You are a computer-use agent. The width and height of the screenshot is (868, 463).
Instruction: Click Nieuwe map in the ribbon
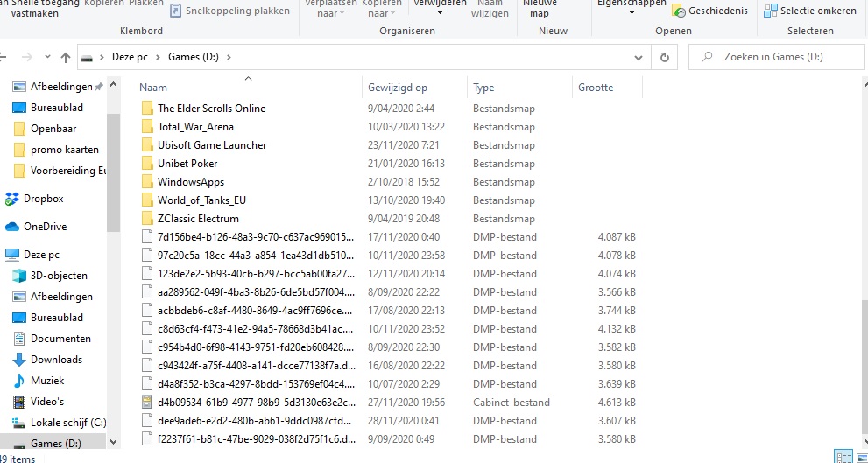(540, 10)
